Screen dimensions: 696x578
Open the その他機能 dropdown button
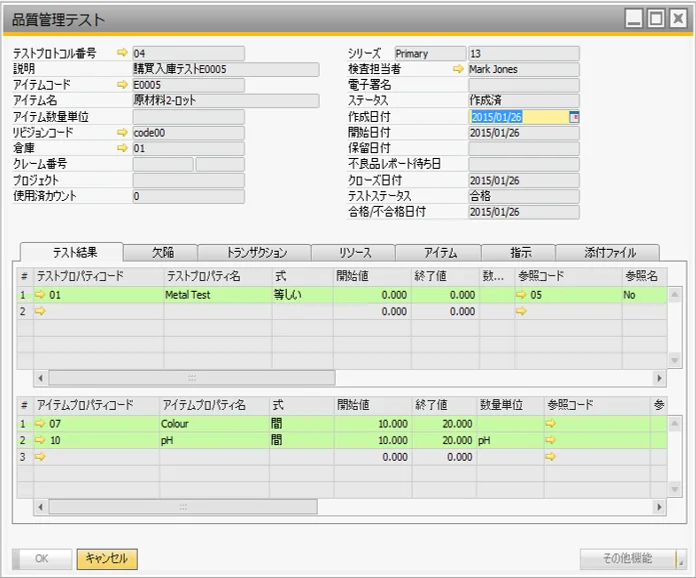click(x=633, y=558)
